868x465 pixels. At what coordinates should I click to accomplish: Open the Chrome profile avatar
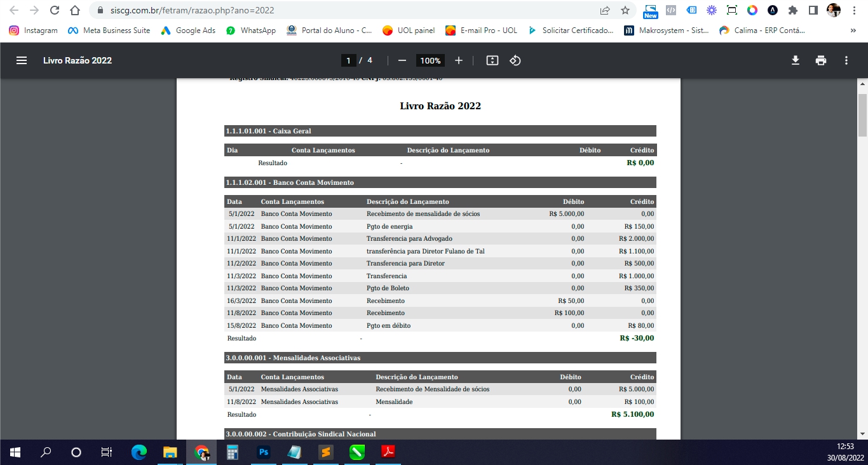click(x=833, y=10)
